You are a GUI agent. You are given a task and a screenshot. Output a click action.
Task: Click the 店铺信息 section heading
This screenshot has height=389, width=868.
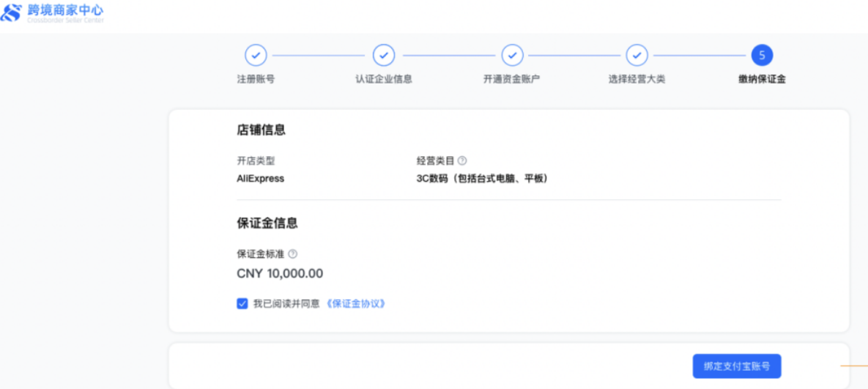click(x=261, y=130)
